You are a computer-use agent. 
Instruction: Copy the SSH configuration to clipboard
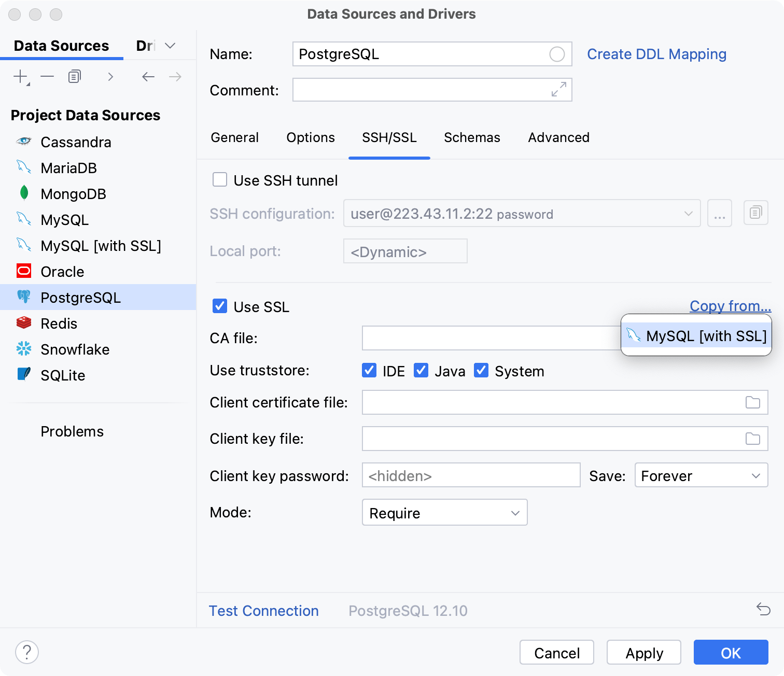(x=755, y=213)
